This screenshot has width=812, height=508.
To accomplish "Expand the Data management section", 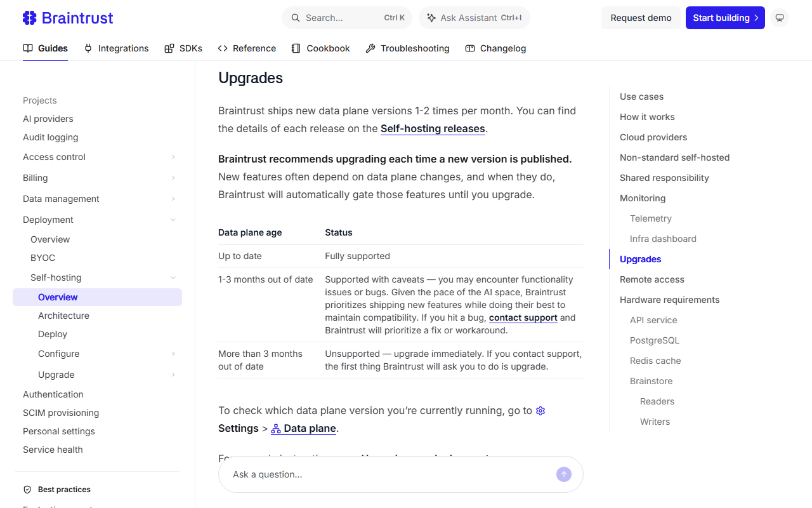I will 173,199.
